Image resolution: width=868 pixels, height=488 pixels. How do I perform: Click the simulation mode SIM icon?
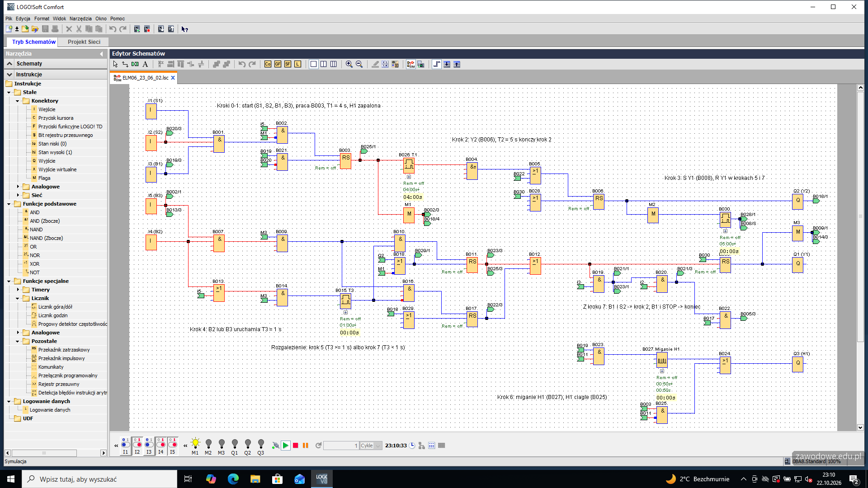click(x=410, y=64)
